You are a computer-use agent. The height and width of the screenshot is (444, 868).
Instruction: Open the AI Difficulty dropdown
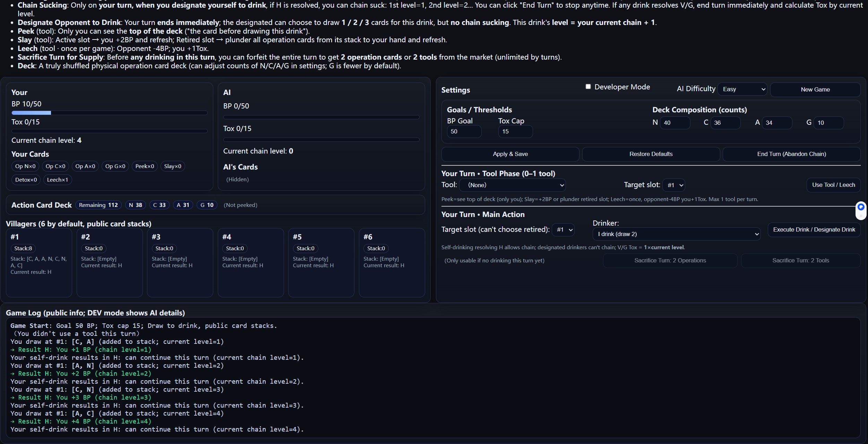[x=742, y=89]
